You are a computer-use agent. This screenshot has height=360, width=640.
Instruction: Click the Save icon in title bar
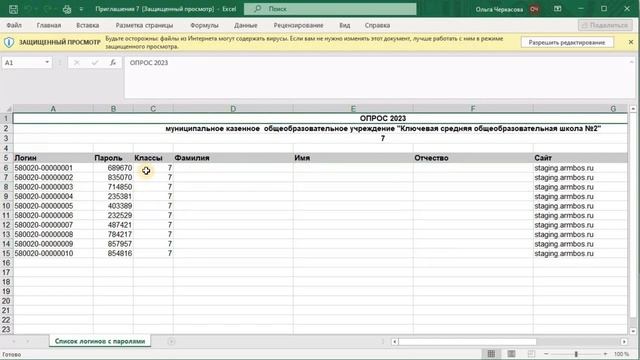[x=13, y=9]
